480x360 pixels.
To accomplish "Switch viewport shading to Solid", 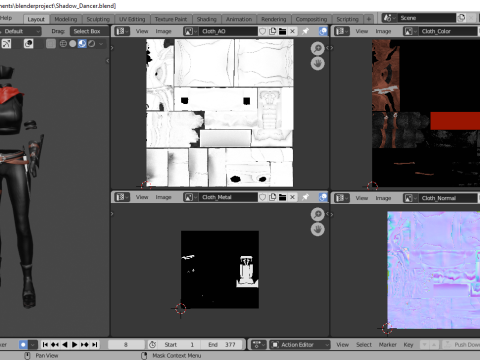I will [72, 44].
